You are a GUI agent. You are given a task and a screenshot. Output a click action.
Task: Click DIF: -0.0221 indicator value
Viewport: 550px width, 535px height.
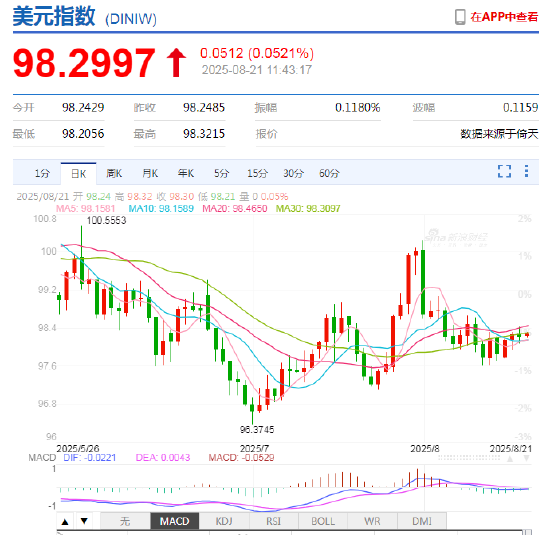point(89,457)
